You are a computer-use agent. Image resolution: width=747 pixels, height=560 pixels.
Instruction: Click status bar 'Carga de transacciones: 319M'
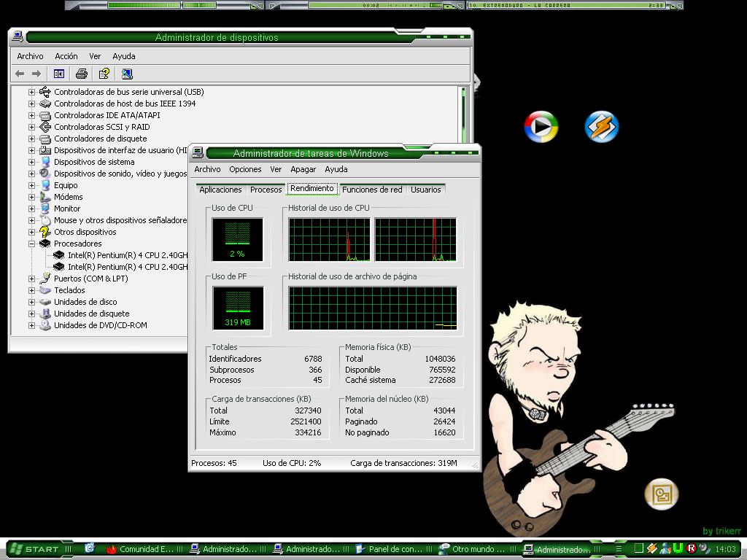[x=403, y=463]
